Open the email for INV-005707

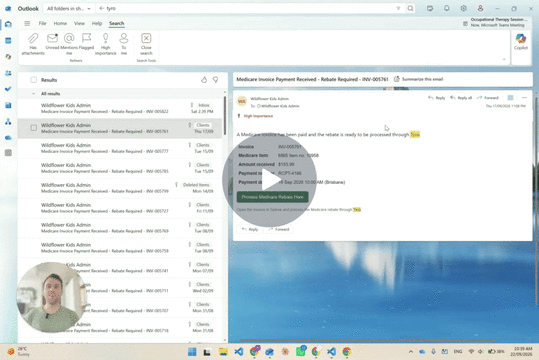pyautogui.click(x=120, y=307)
